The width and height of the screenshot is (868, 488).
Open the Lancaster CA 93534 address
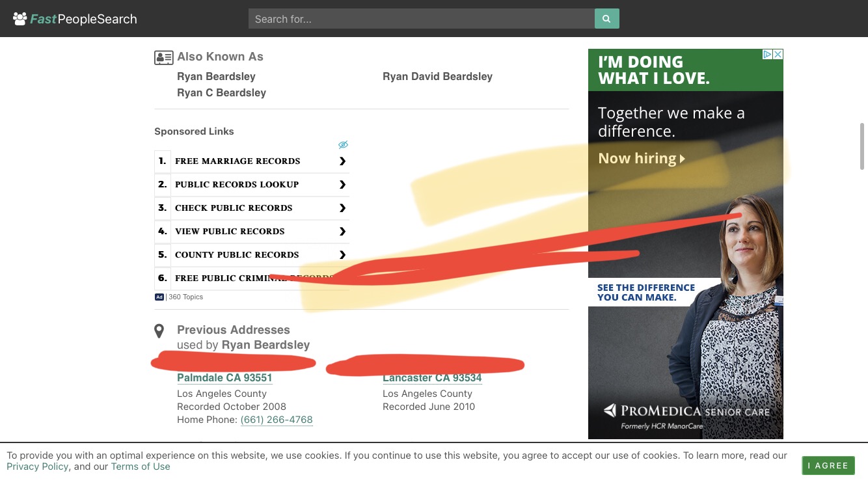[x=432, y=378]
